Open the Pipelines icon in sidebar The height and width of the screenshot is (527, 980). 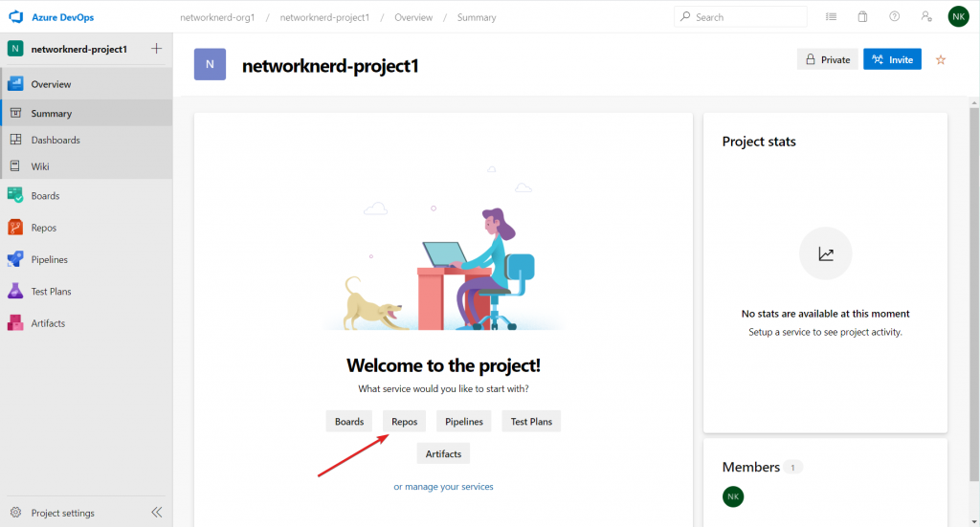point(15,259)
